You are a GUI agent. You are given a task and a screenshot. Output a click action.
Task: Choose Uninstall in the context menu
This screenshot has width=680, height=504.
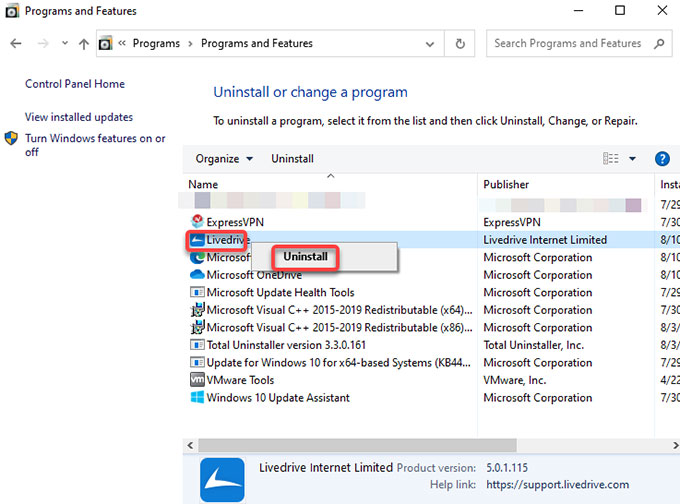click(x=305, y=257)
